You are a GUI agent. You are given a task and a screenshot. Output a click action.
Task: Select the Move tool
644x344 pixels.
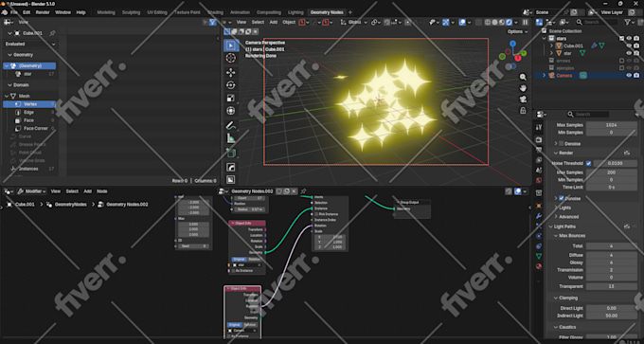[x=231, y=72]
